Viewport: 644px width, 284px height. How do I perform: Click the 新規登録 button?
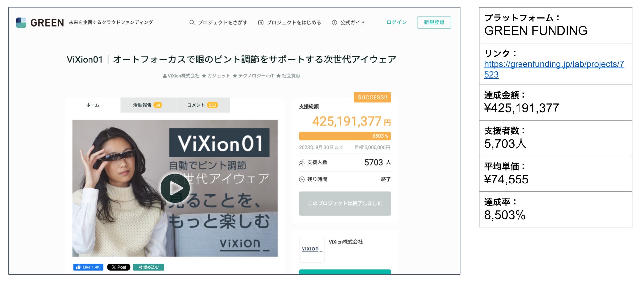pyautogui.click(x=434, y=22)
